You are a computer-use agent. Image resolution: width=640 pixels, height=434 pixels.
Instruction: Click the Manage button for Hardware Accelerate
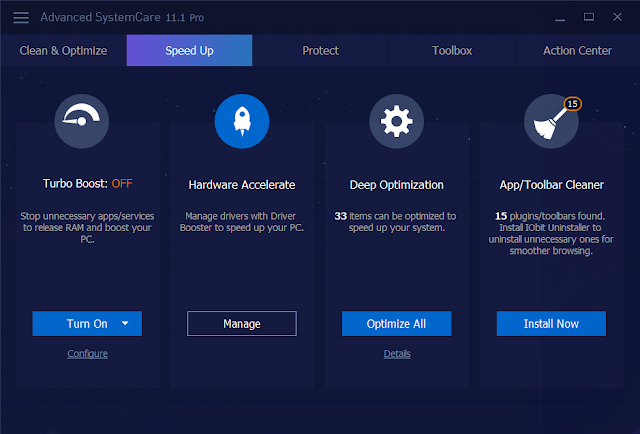[x=242, y=324]
